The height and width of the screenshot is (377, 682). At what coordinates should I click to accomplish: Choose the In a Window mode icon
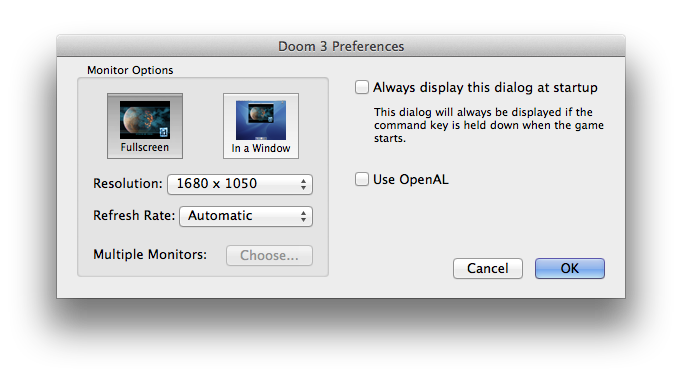point(261,126)
